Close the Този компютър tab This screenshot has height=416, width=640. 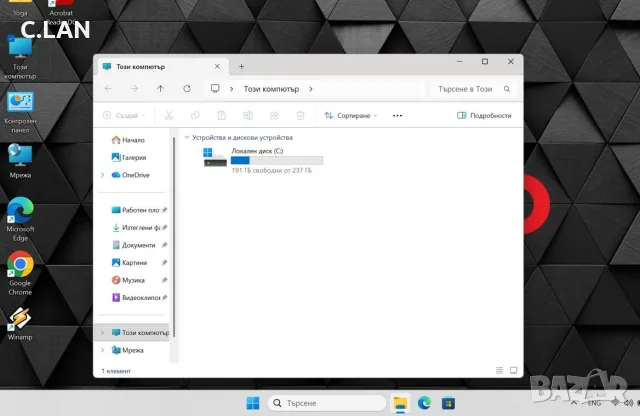point(217,66)
